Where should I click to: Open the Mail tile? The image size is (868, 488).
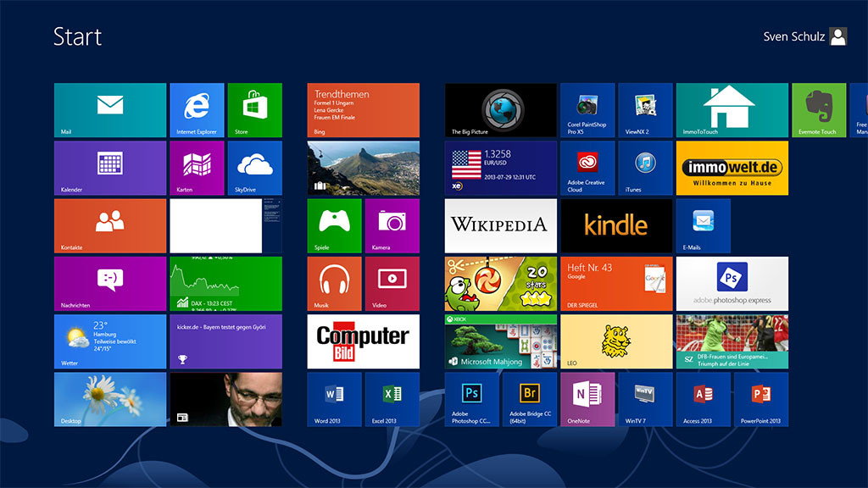[110, 110]
